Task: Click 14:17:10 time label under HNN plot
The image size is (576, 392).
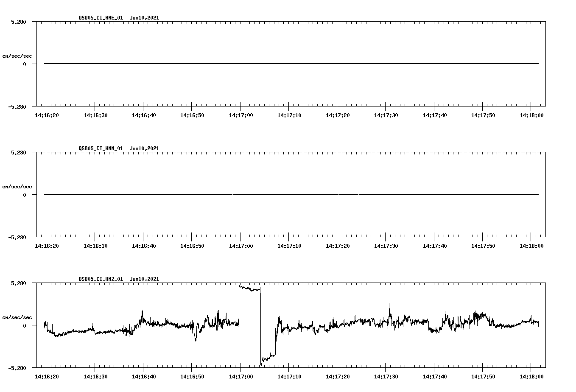Action: (289, 246)
